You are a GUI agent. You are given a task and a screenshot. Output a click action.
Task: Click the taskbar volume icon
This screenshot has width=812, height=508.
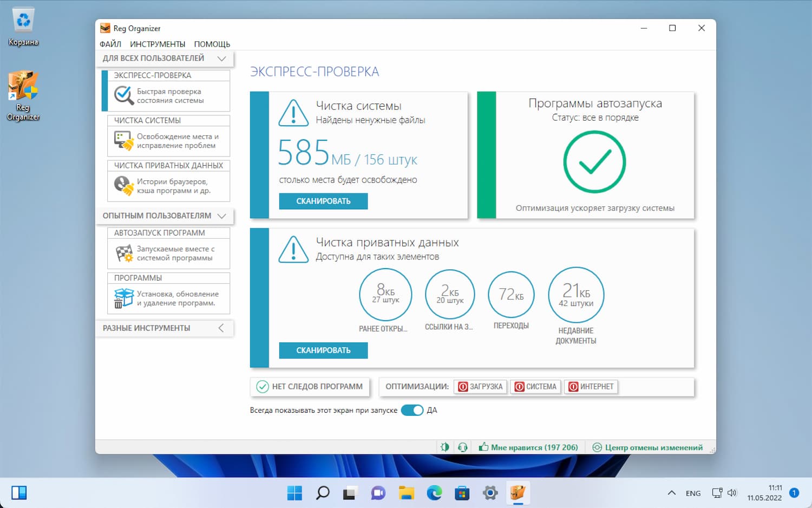click(732, 493)
